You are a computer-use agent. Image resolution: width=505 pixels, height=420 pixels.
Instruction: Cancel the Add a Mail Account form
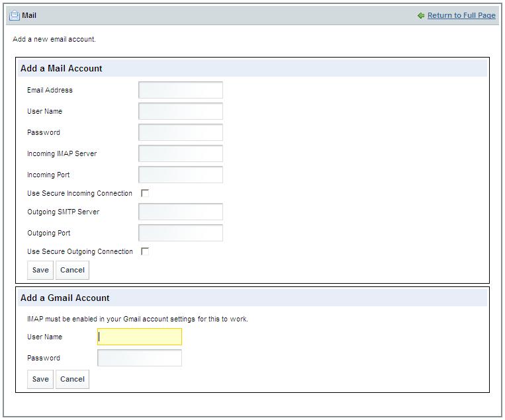pyautogui.click(x=72, y=270)
